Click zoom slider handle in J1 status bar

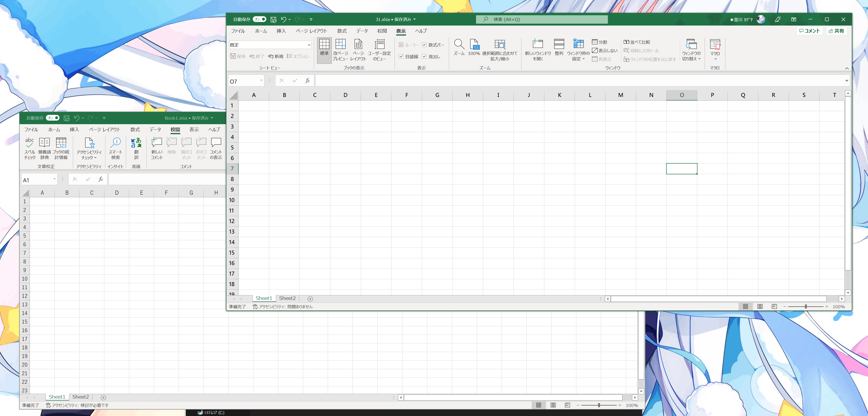point(806,307)
